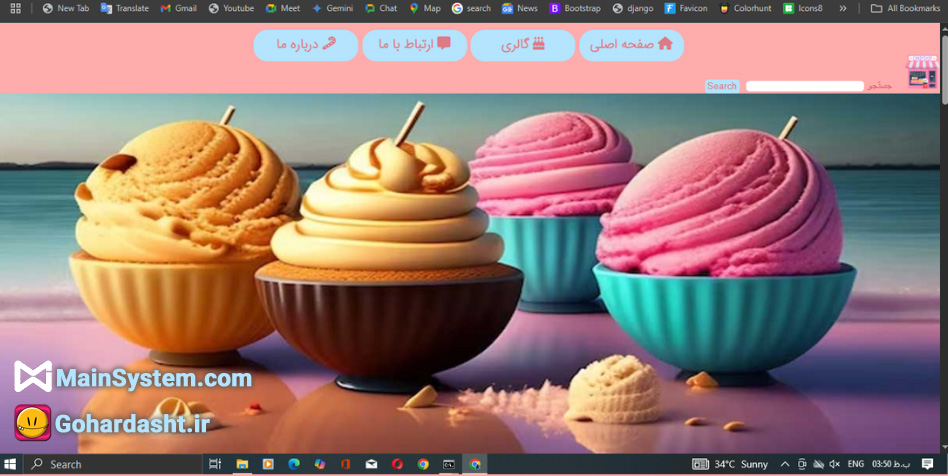Open the Office app in the taskbar

click(x=346, y=465)
